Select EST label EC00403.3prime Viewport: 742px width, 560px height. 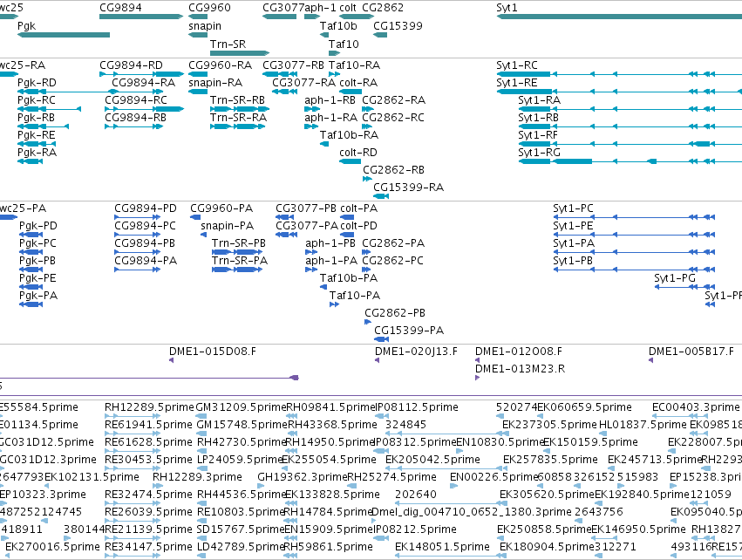696,407
